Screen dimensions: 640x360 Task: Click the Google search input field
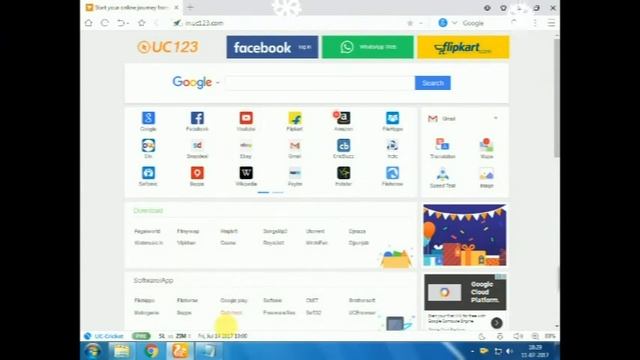[x=319, y=83]
